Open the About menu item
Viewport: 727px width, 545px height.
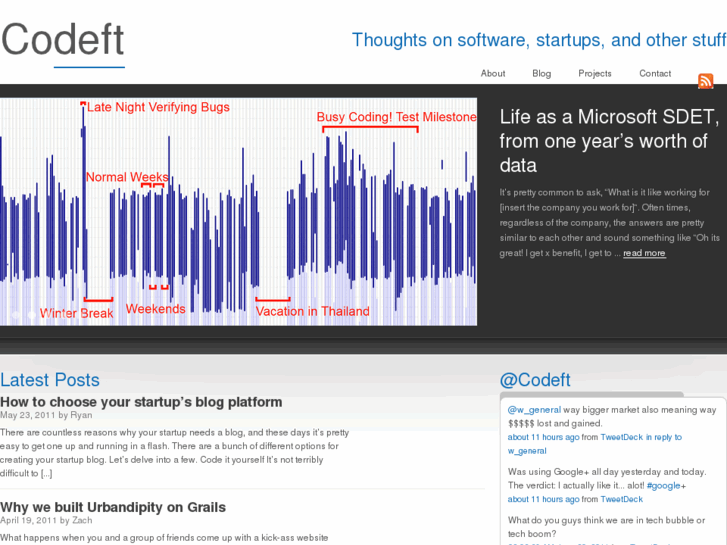pos(493,73)
